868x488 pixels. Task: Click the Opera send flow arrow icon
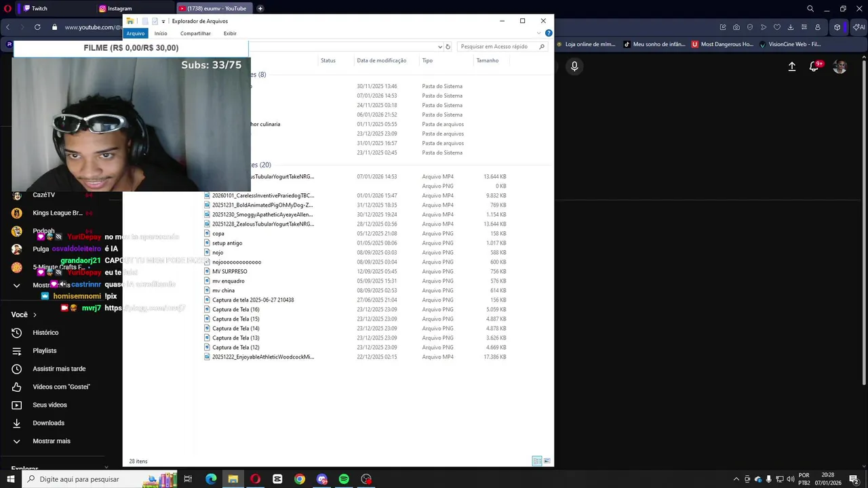[764, 27]
